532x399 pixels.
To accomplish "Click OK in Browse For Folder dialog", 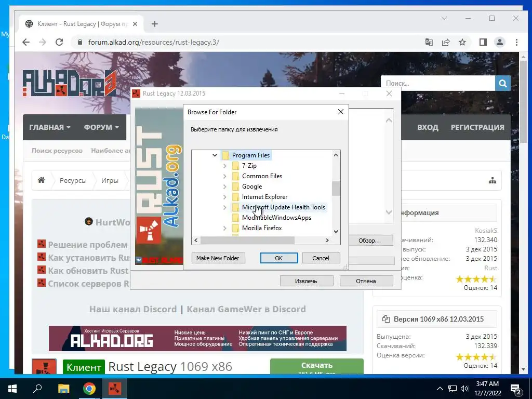I will tap(279, 258).
